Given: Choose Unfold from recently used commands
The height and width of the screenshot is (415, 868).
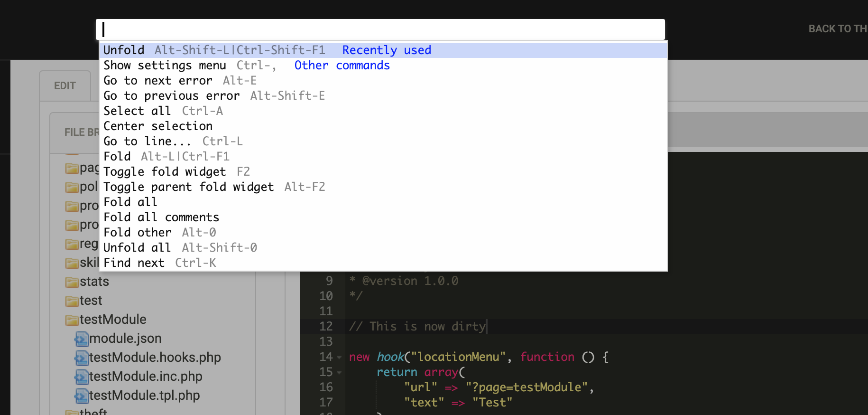Looking at the screenshot, I should [x=124, y=50].
